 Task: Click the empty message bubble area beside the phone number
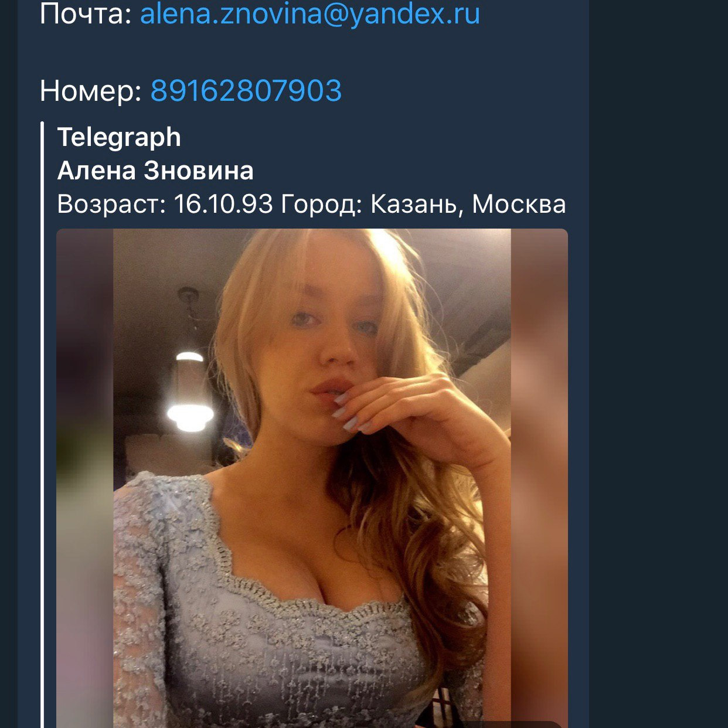point(463,91)
